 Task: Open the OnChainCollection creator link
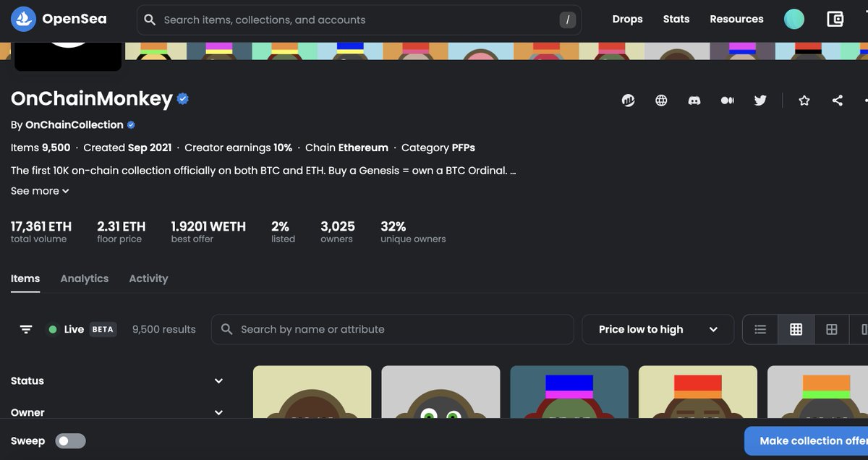[x=75, y=124]
